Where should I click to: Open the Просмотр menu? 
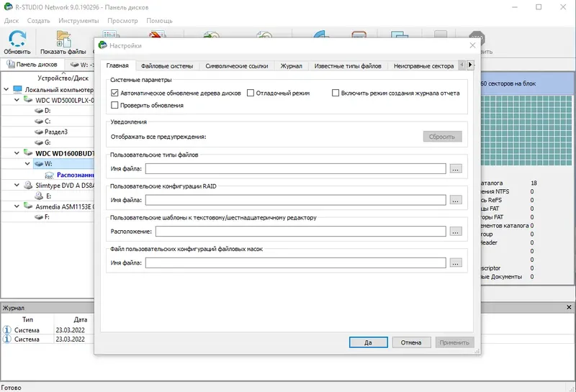[122, 21]
